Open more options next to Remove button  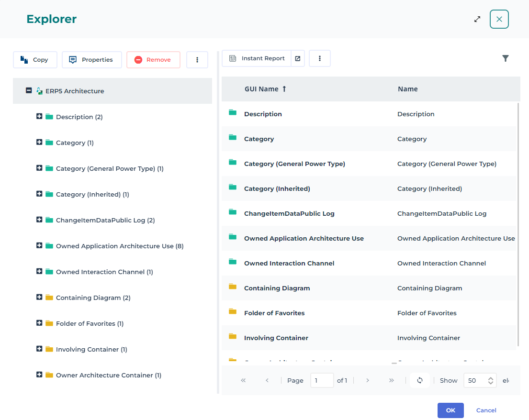(x=197, y=60)
